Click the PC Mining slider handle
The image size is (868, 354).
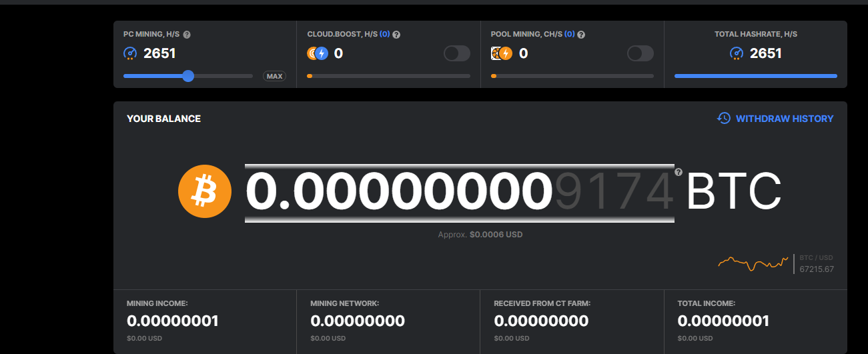(188, 76)
